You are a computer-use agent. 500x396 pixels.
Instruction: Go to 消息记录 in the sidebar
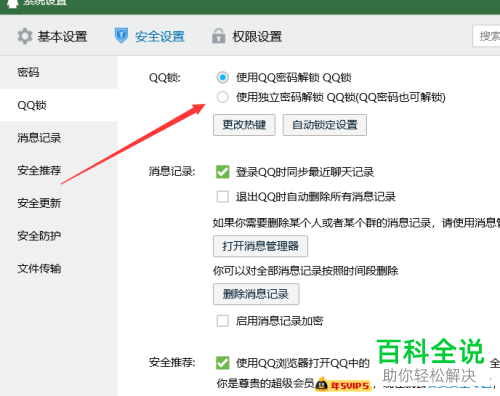[x=59, y=138]
